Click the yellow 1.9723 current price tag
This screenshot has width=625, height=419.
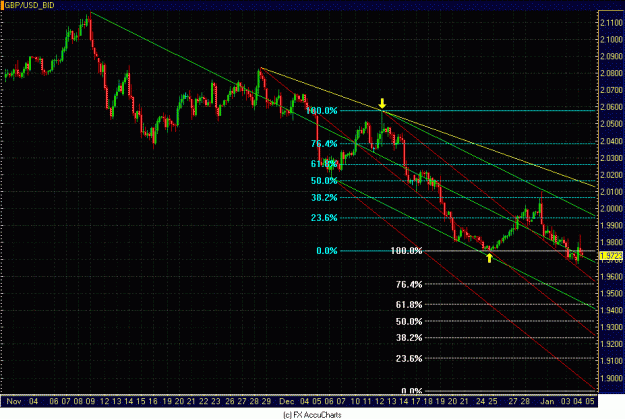click(x=611, y=256)
